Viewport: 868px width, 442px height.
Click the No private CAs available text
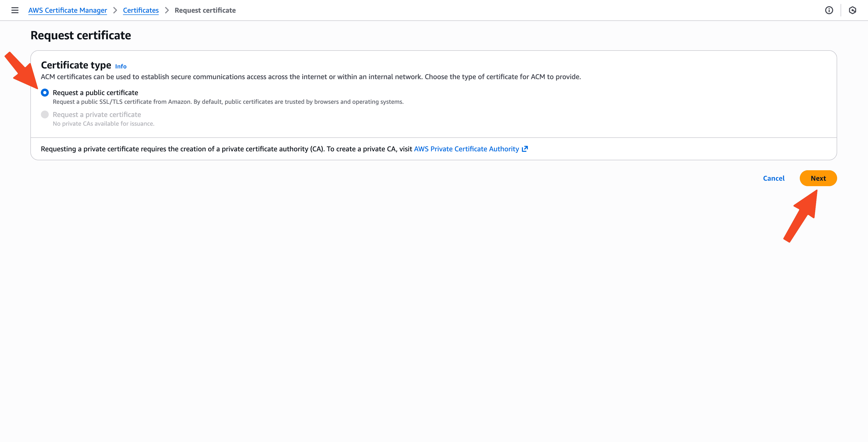(103, 124)
